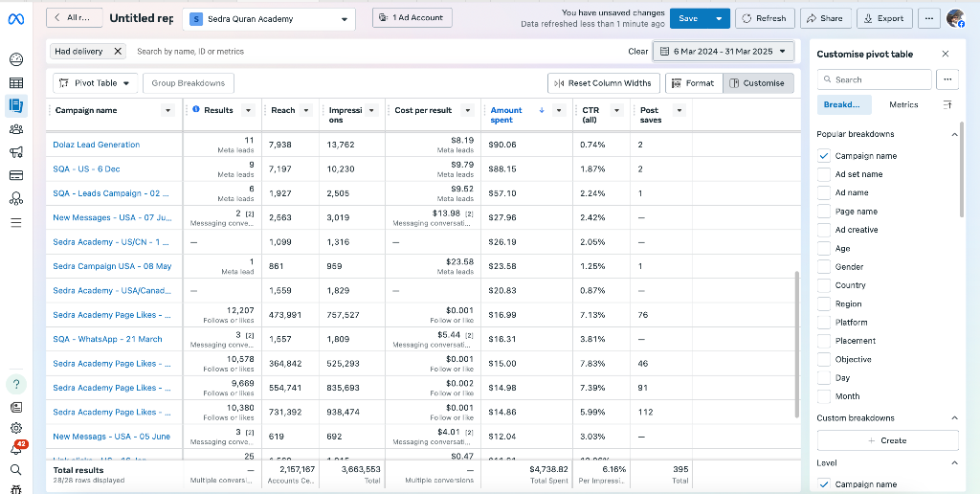Collapse the Custom breakdowns section
980x494 pixels.
tap(954, 417)
